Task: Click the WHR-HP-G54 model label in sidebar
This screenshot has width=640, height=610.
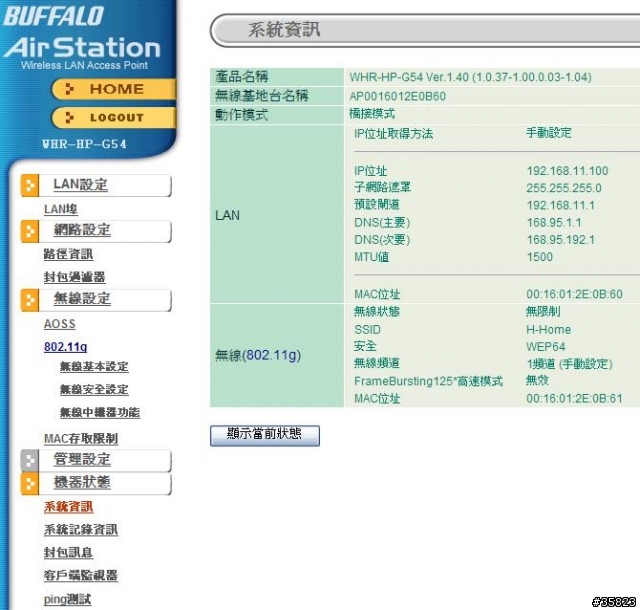Action: (84, 144)
